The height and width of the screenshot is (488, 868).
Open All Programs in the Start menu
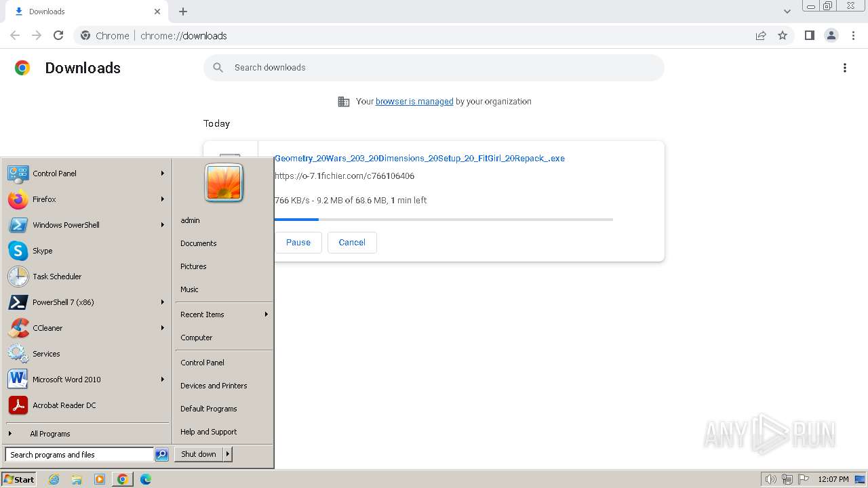50,434
